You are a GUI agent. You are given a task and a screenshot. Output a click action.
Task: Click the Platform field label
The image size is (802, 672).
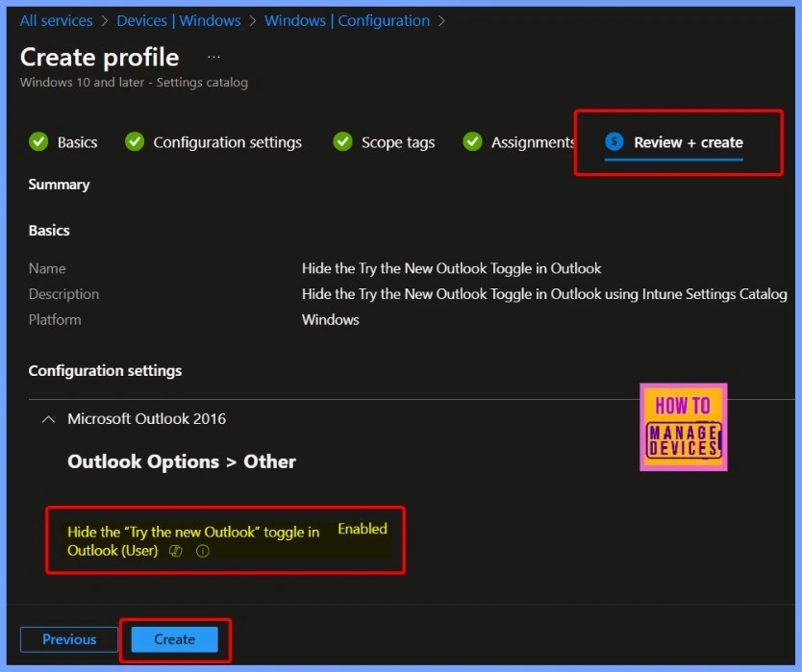click(x=55, y=319)
